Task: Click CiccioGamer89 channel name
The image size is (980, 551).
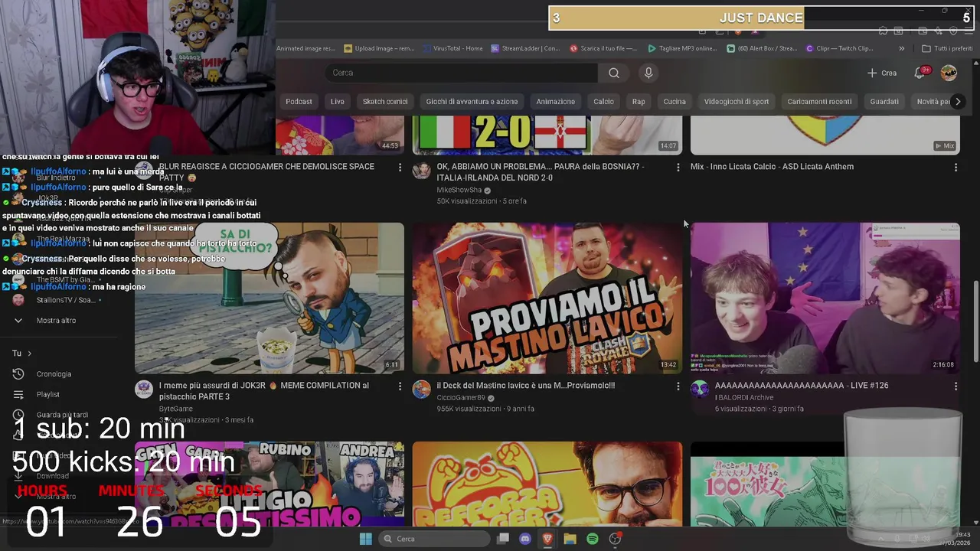Action: (461, 398)
